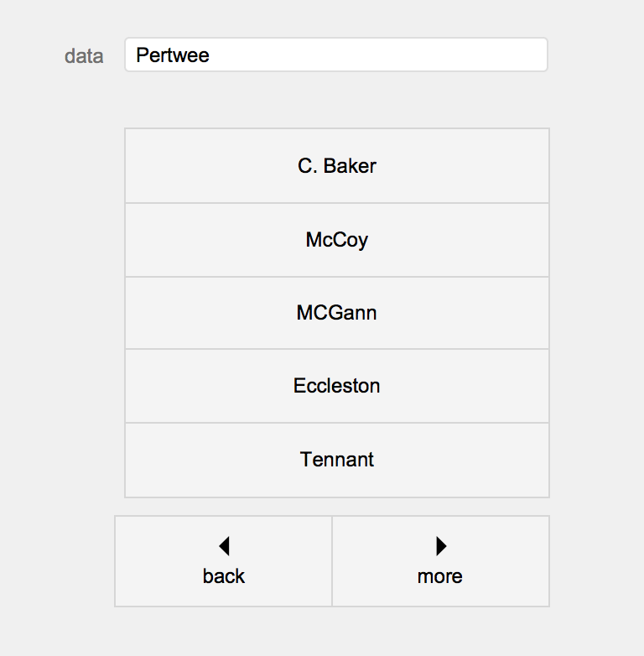
Task: Focus the data text field
Action: pyautogui.click(x=335, y=55)
